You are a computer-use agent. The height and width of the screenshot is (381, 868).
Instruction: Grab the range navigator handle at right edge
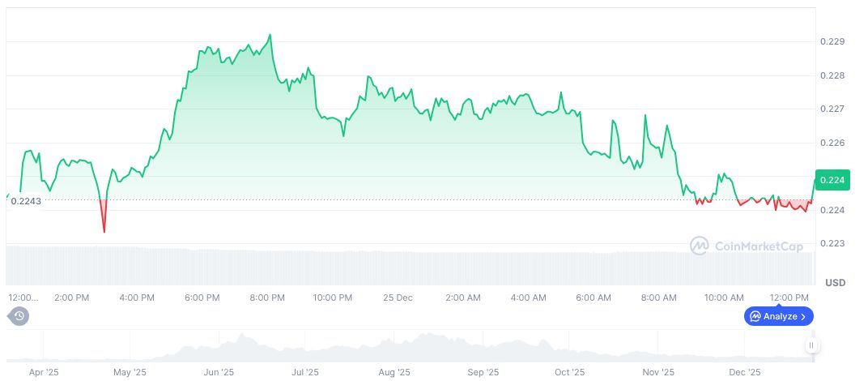[811, 346]
